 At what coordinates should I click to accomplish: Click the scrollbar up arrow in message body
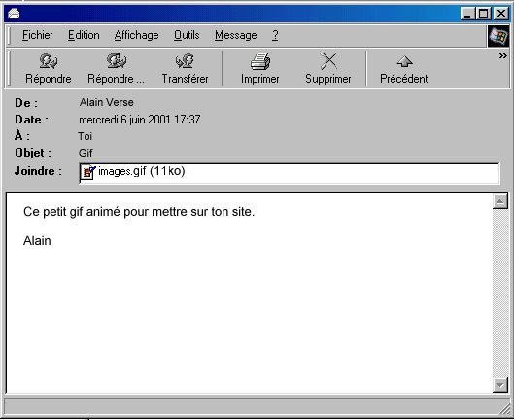pos(499,201)
